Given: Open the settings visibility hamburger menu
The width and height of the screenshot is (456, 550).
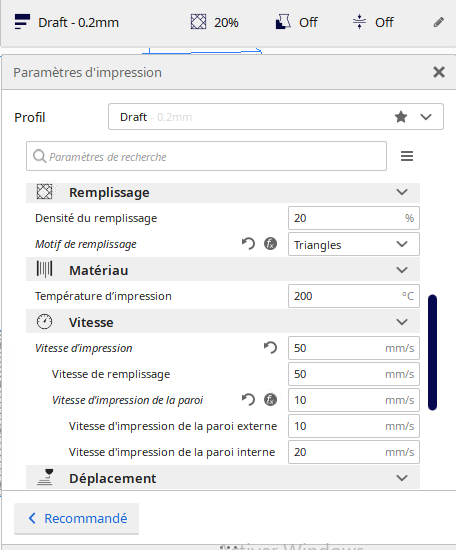Looking at the screenshot, I should pyautogui.click(x=407, y=156).
